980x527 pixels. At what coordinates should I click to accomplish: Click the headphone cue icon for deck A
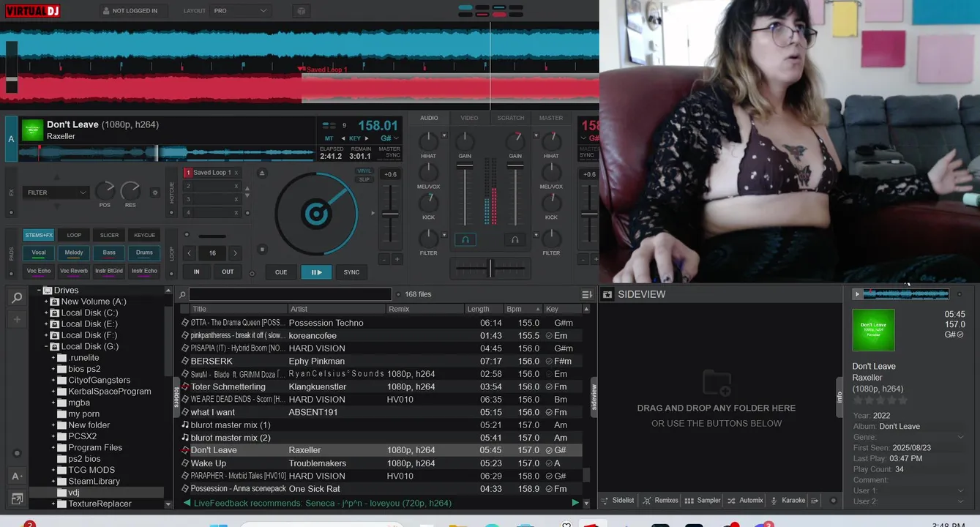click(x=465, y=239)
